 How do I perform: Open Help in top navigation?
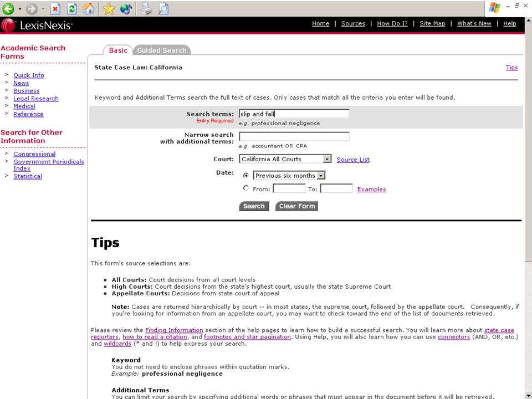[x=510, y=23]
